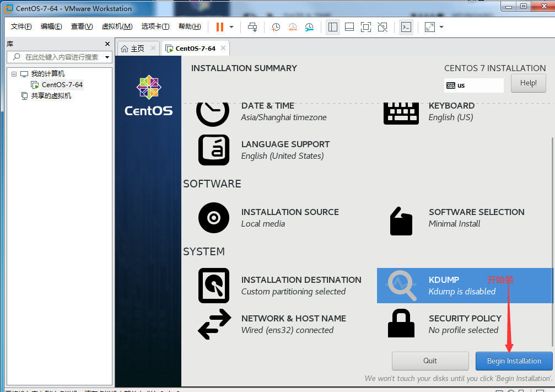Image resolution: width=555 pixels, height=392 pixels.
Task: Click the Kdump magnifier icon
Action: pos(402,286)
